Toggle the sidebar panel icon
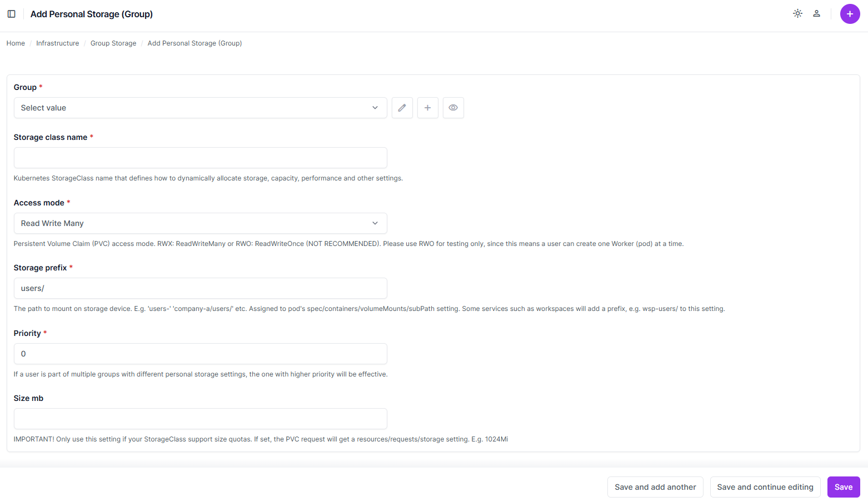The height and width of the screenshot is (502, 868). point(11,14)
